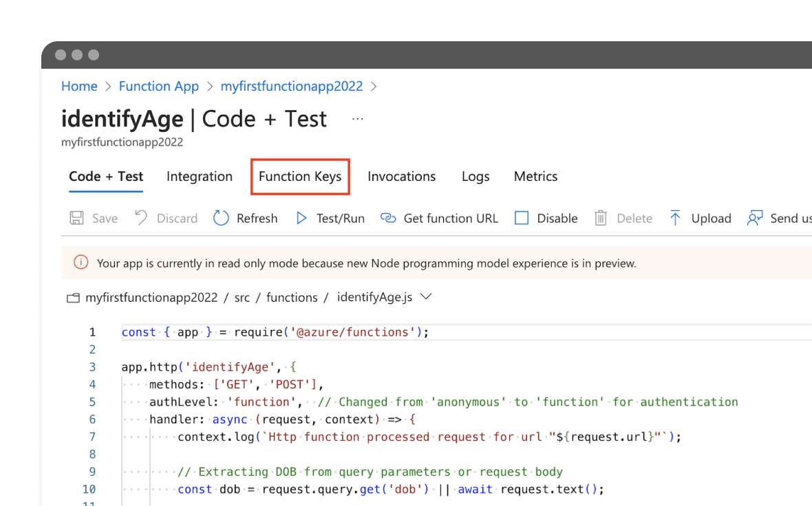Viewport: 812px width, 506px height.
Task: Click the read only mode info icon
Action: tap(81, 263)
